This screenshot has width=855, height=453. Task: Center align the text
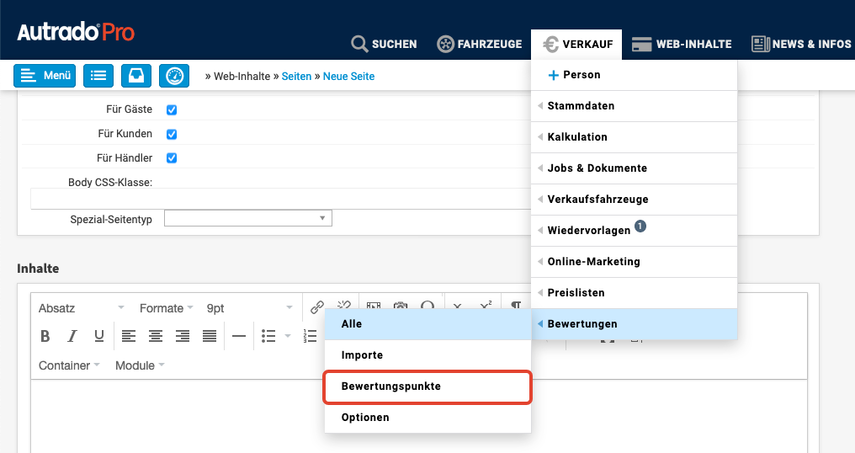pos(156,336)
